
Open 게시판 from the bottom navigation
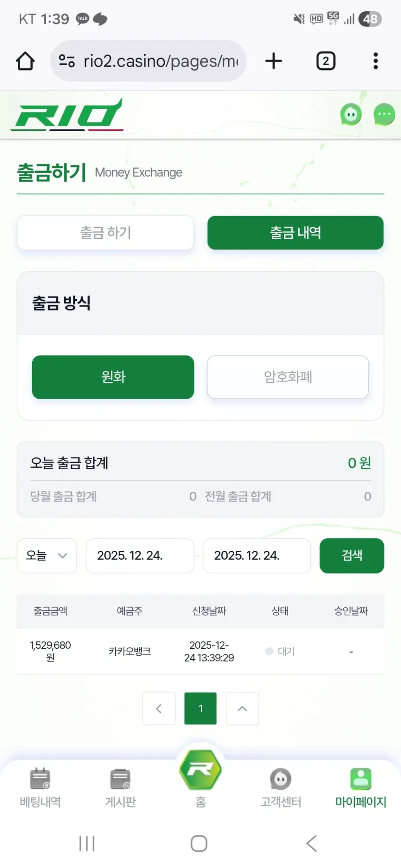tap(121, 787)
